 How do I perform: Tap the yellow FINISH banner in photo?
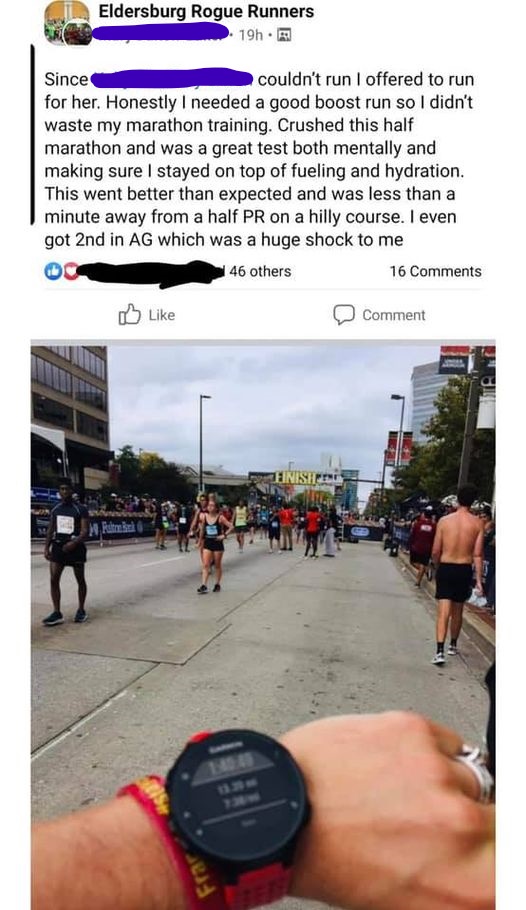[x=296, y=478]
